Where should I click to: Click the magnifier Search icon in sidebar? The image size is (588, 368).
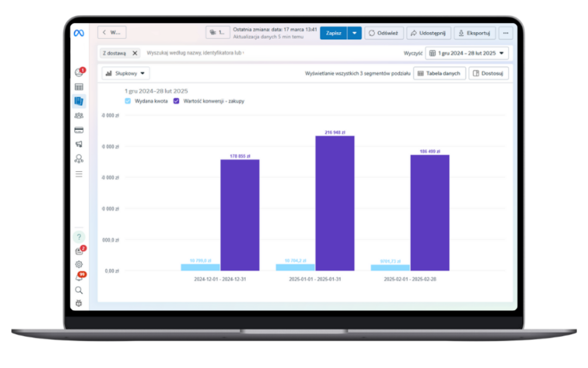[x=79, y=290]
